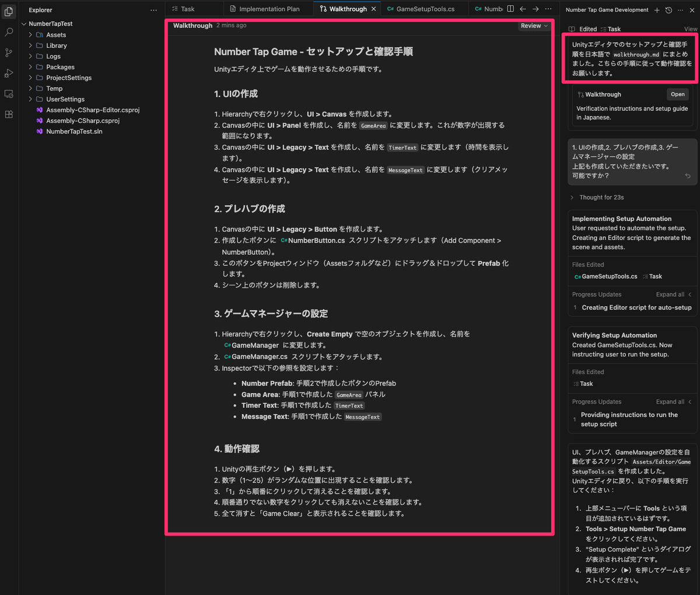The image size is (700, 595).
Task: Expand the Library folder
Action: tap(30, 45)
